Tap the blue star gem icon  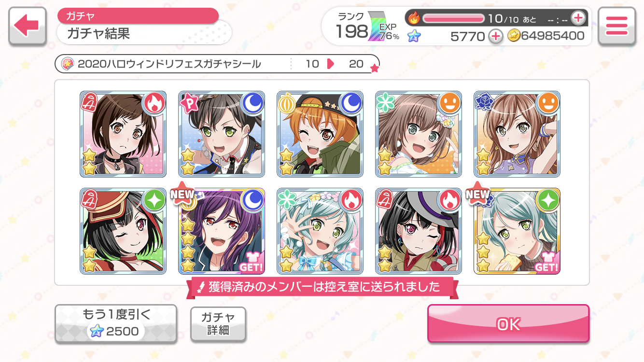tap(414, 36)
